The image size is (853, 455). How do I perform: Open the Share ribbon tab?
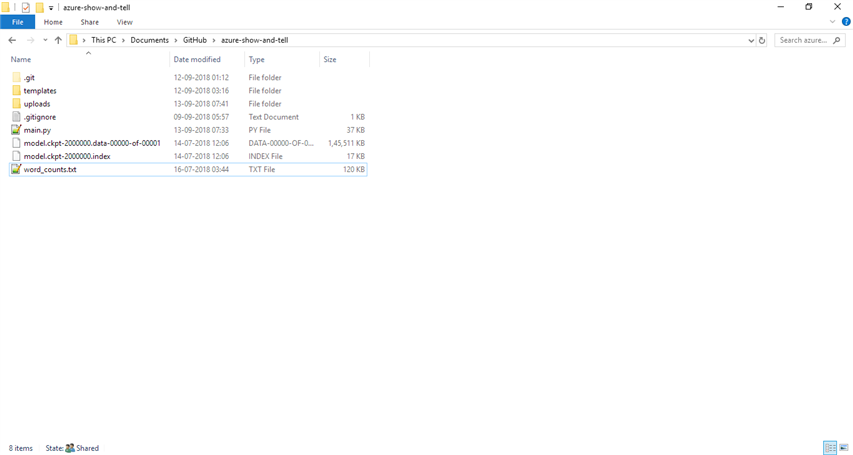[x=90, y=22]
